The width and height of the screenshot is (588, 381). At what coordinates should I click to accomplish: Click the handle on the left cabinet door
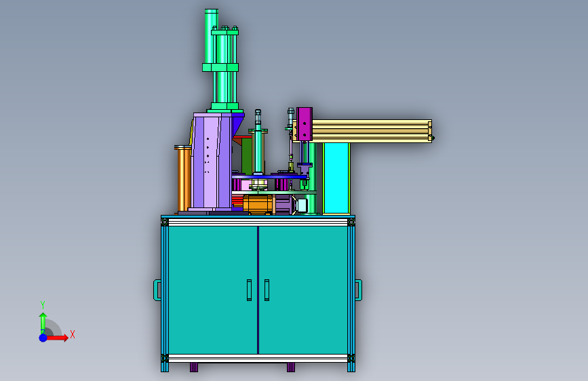250,290
